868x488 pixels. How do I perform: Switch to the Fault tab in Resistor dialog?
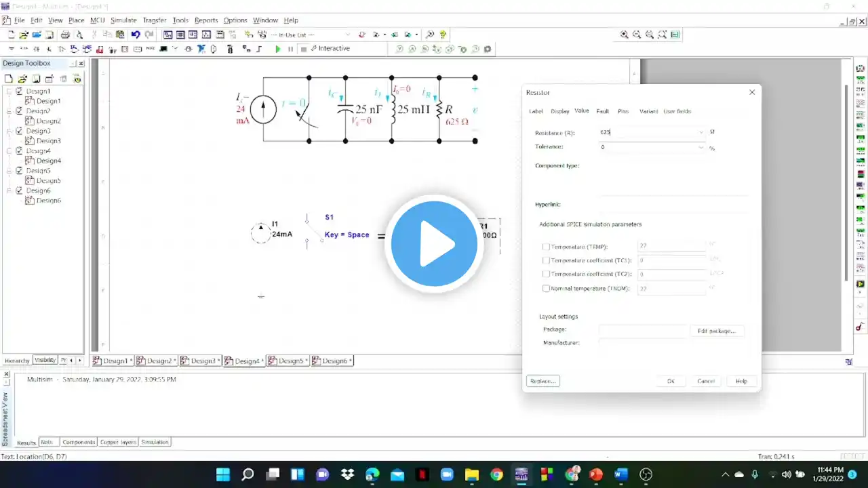pyautogui.click(x=602, y=111)
